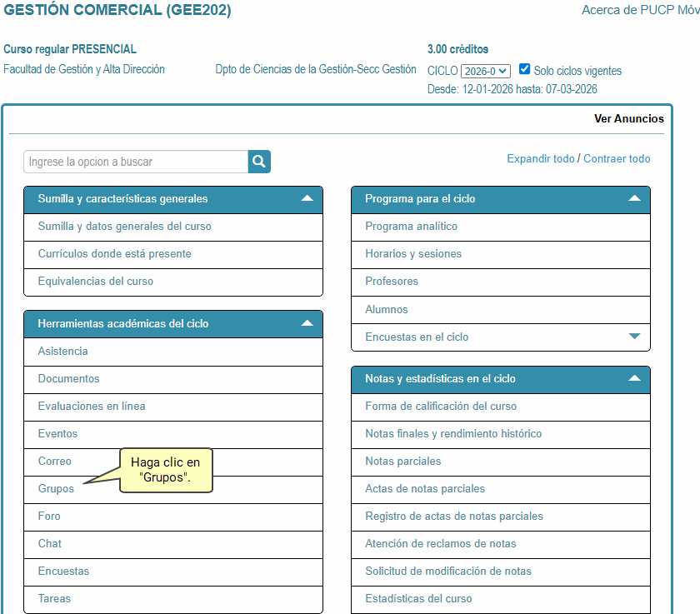
Task: Open the Grupos menu item
Action: [56, 489]
